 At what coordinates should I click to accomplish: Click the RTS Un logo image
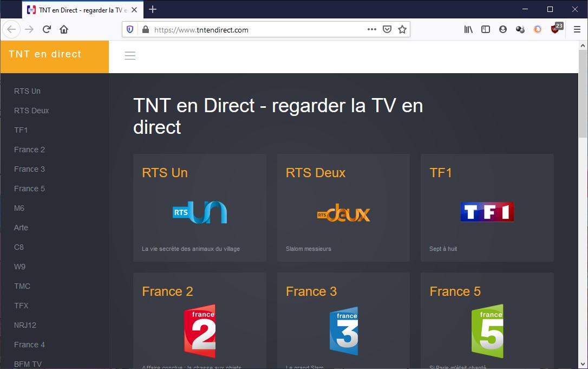coord(199,212)
